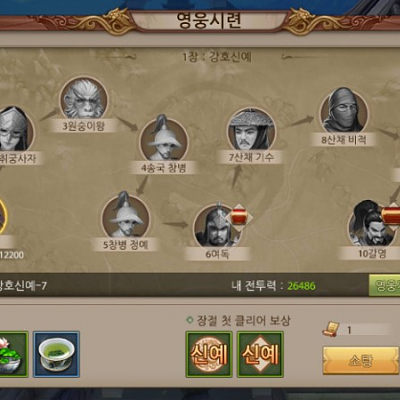Select the 취궁사자 masked warrior portrait

[15, 129]
